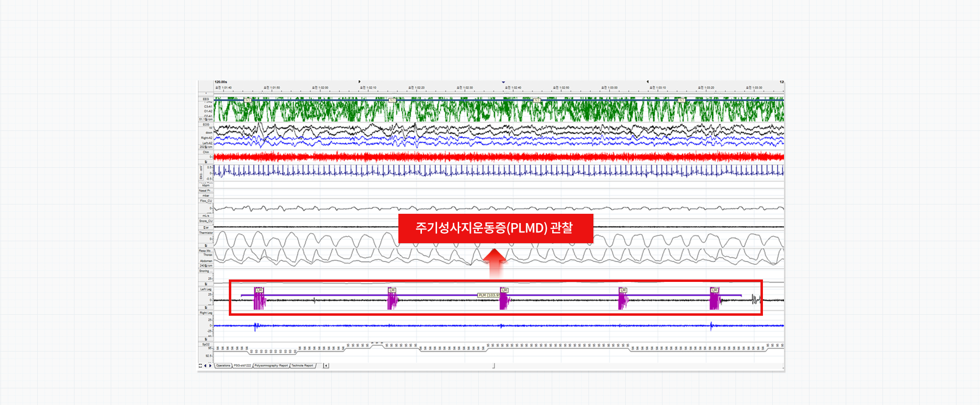
Task: Click the scale icon below Chin channel
Action: tap(206, 161)
